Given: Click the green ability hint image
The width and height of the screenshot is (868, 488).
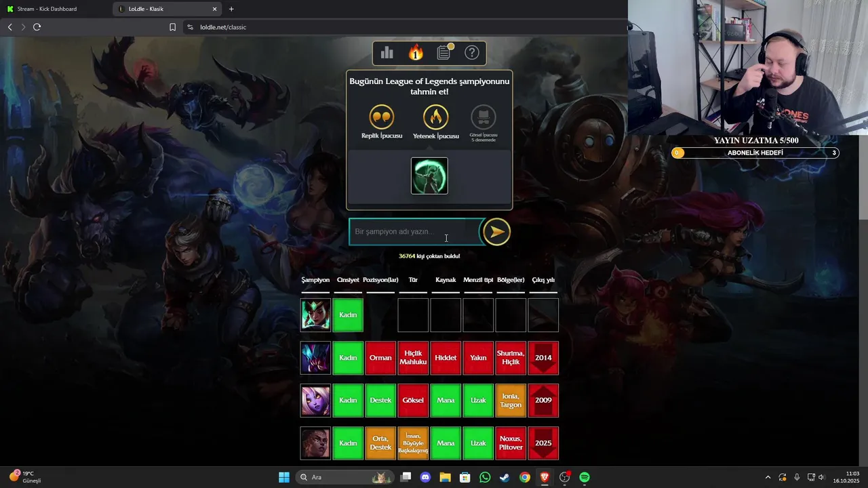Looking at the screenshot, I should (429, 176).
